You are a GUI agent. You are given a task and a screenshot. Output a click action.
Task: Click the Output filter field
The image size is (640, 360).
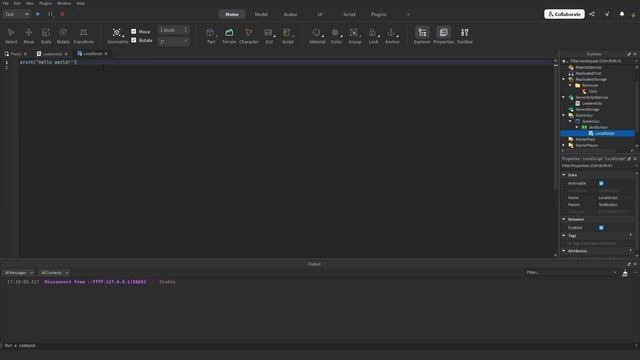tap(570, 273)
